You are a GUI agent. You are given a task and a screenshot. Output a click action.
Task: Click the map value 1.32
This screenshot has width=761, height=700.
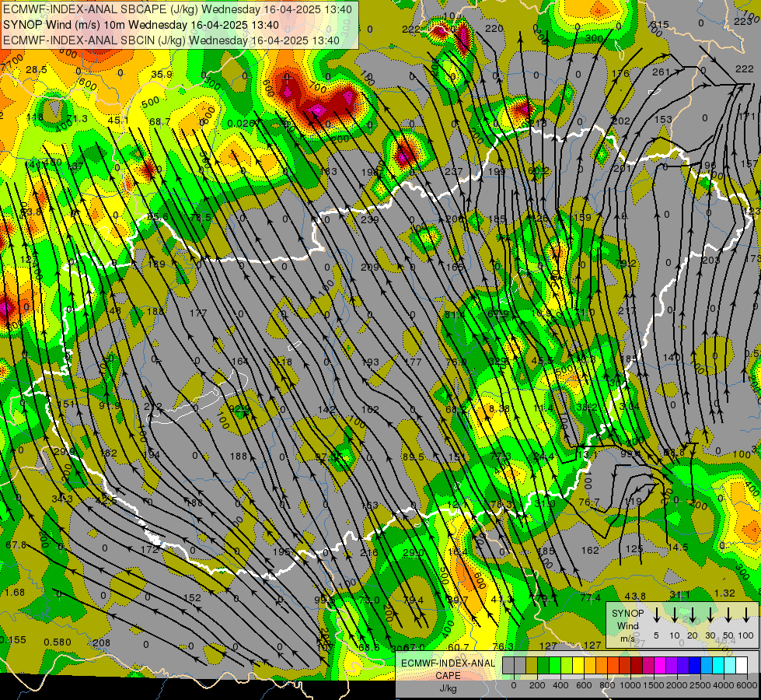tap(725, 593)
